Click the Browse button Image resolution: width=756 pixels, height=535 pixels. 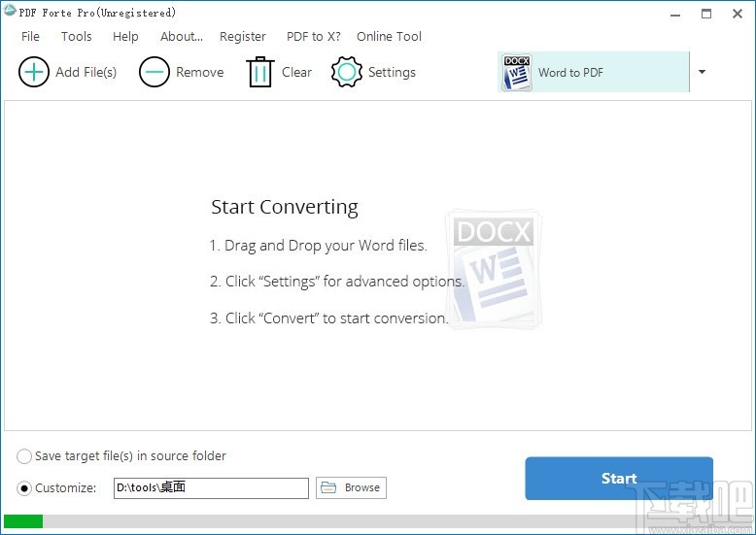coord(351,487)
